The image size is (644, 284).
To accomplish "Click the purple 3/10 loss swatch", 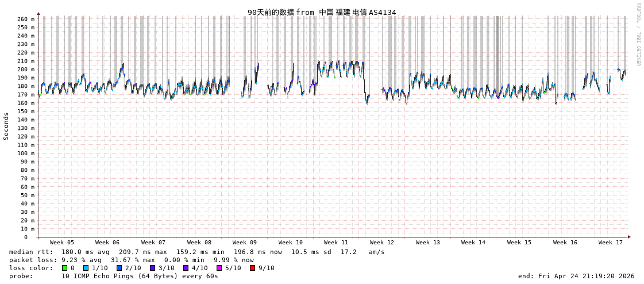I will [x=153, y=268].
